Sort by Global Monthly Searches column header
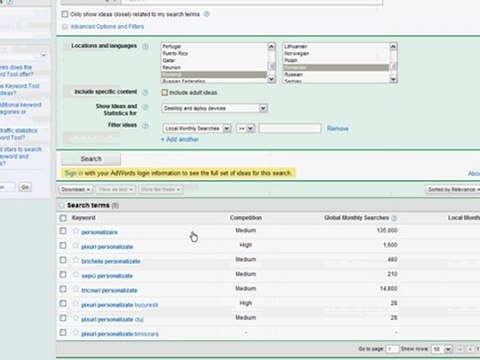480x360 pixels. point(356,218)
